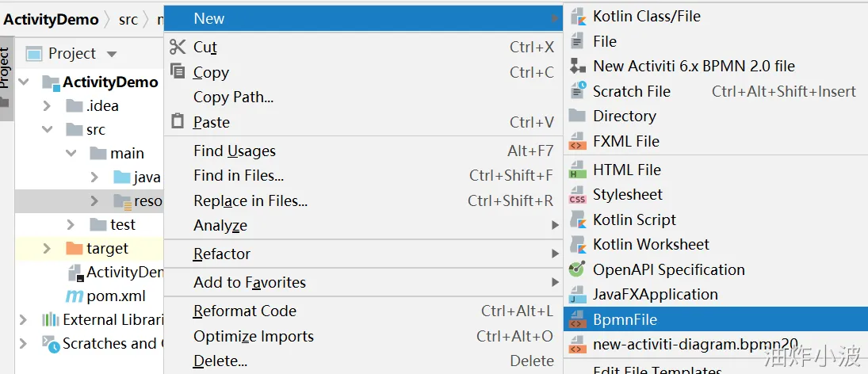Click the Scratch File icon
The height and width of the screenshot is (374, 868).
[577, 91]
